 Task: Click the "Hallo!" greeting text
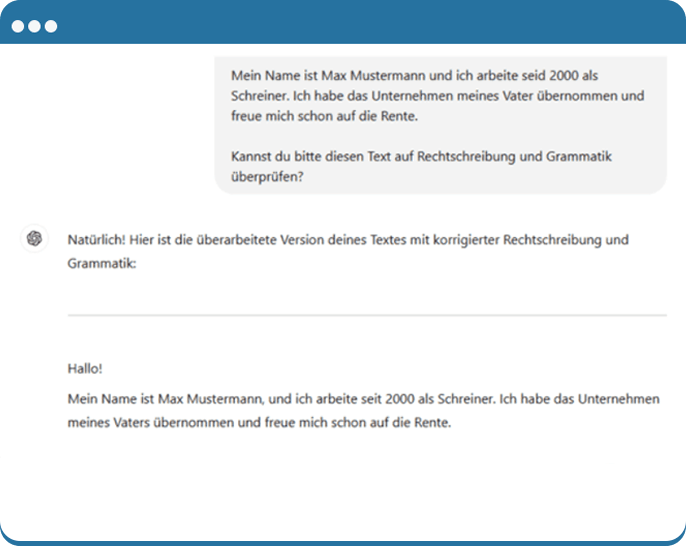coord(85,369)
